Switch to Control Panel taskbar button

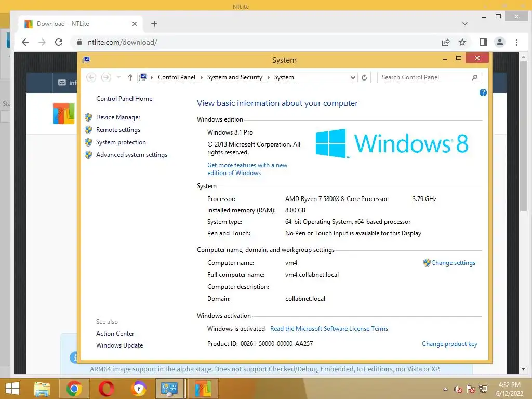tap(170, 389)
